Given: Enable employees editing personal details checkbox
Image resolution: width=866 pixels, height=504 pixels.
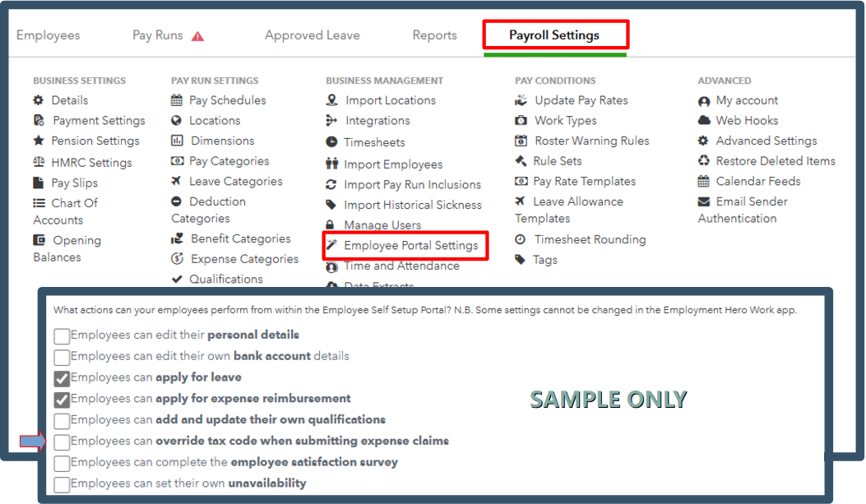Looking at the screenshot, I should click(x=62, y=336).
